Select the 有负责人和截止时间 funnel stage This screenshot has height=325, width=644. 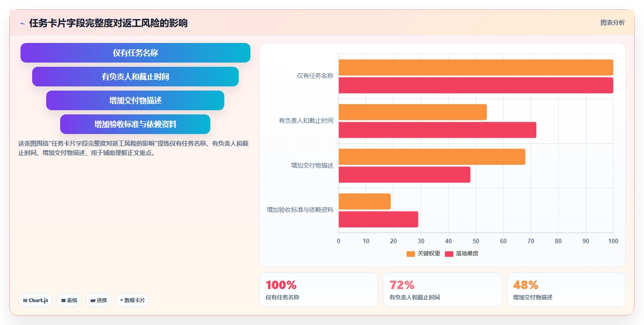pyautogui.click(x=135, y=77)
